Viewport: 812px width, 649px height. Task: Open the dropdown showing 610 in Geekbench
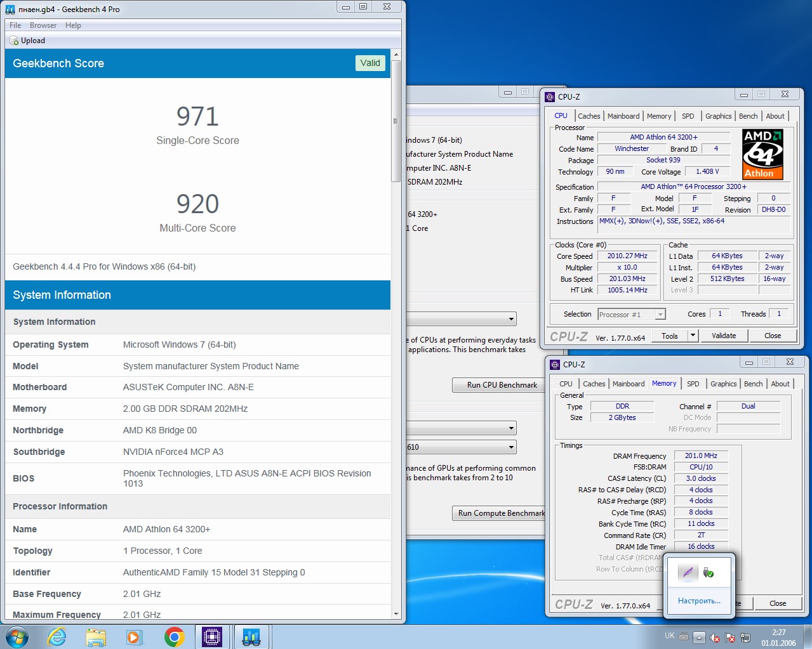(x=461, y=447)
